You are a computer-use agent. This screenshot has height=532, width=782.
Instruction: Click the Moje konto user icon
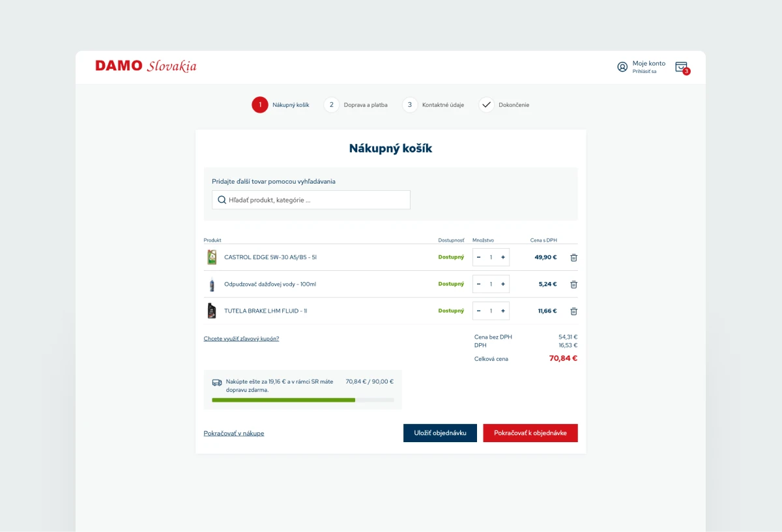pos(622,67)
